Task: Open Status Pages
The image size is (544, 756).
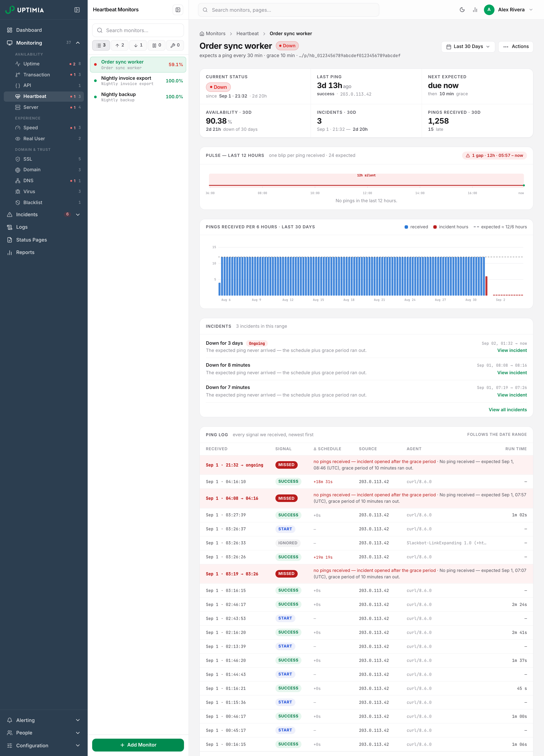Action: (x=44, y=240)
